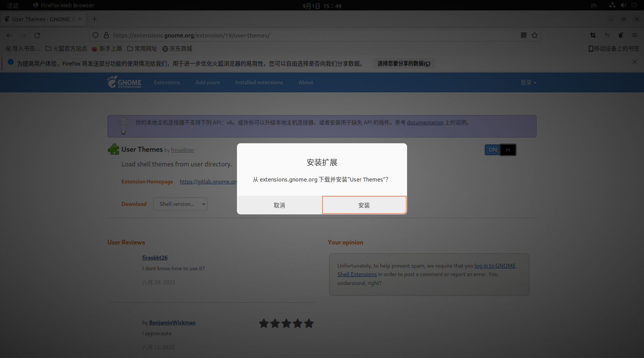Image resolution: width=644 pixels, height=358 pixels.
Task: Click the 取消 cancel button
Action: (x=279, y=205)
